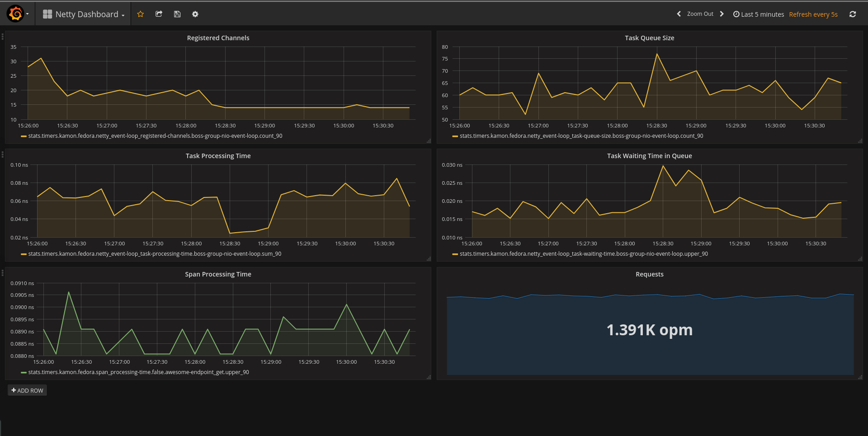Screen dimensions: 868x436
Task: Click 15:26:00 tick label in Registered Channels
Action: tap(28, 126)
